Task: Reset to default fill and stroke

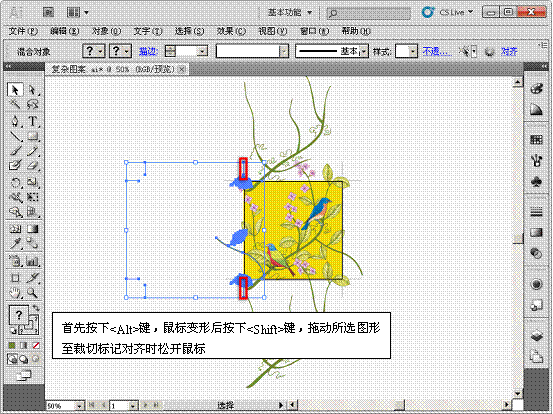Action: [x=12, y=331]
